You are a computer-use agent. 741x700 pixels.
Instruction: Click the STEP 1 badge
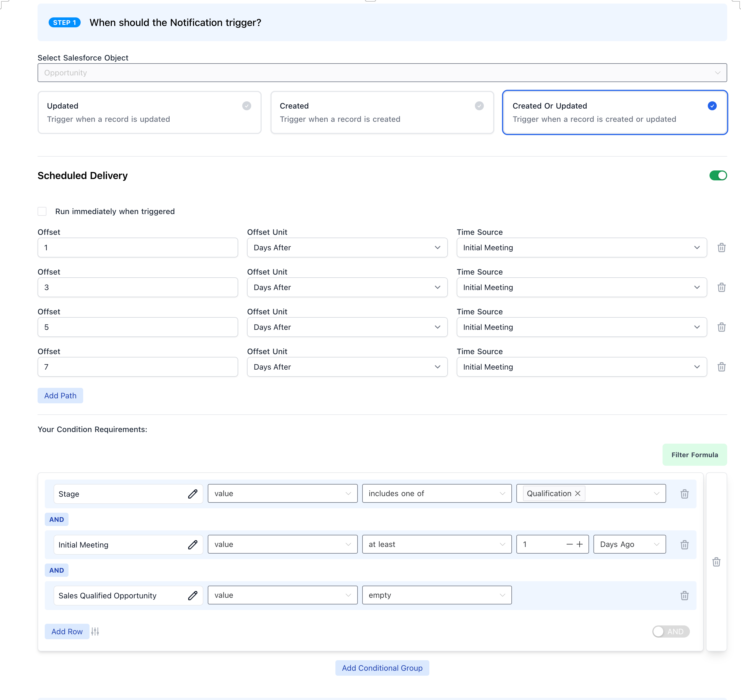click(x=65, y=22)
